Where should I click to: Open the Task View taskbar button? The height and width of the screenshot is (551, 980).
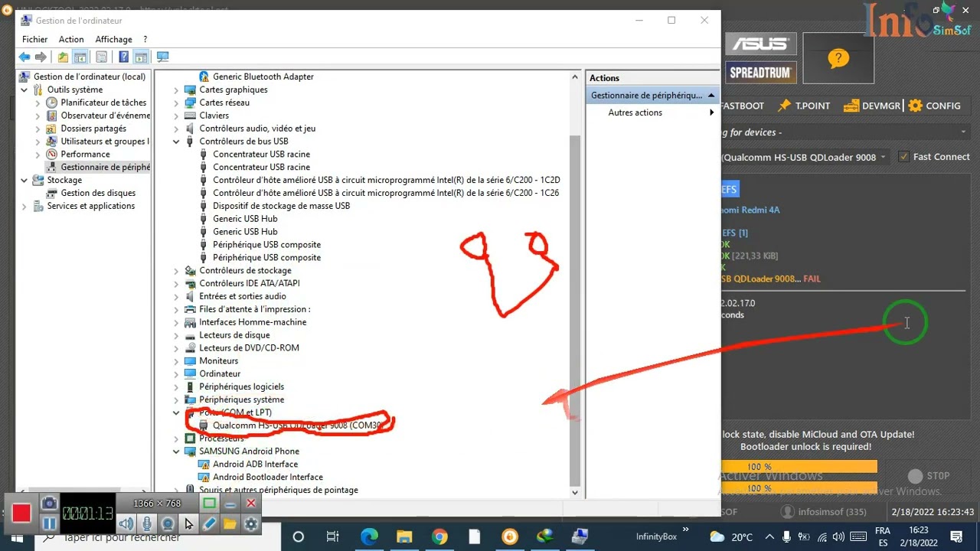click(333, 536)
